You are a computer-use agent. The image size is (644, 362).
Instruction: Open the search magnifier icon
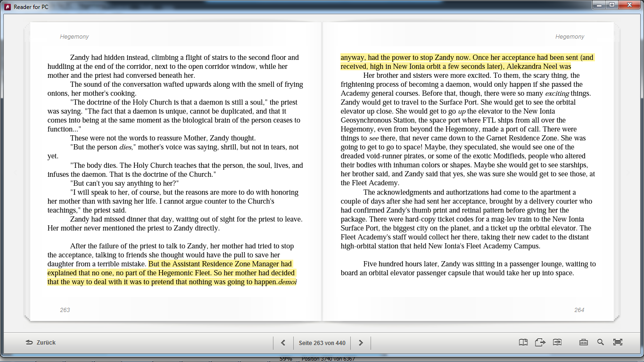(x=600, y=342)
